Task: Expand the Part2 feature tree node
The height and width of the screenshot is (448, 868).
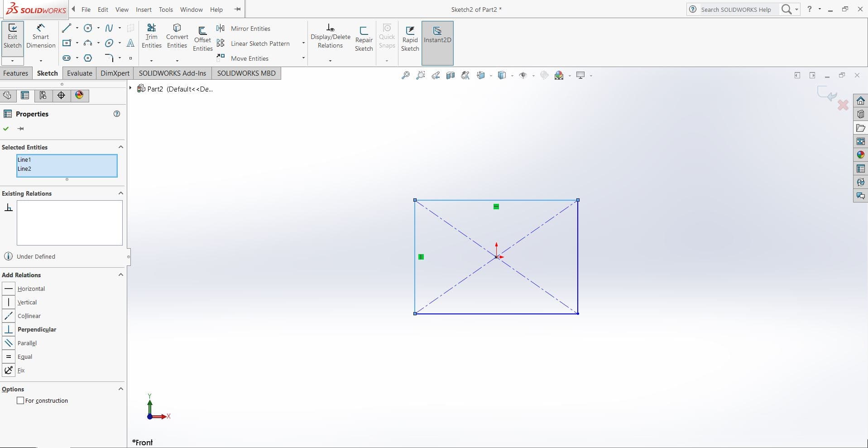Action: click(130, 88)
